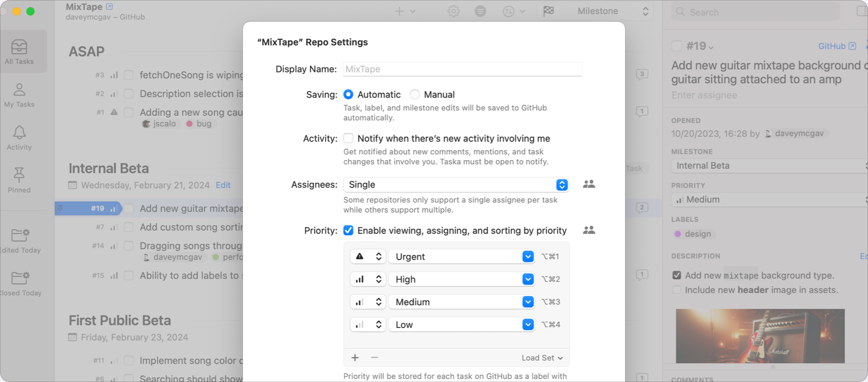This screenshot has height=382, width=868.
Task: Check Include new header image item
Action: click(677, 290)
